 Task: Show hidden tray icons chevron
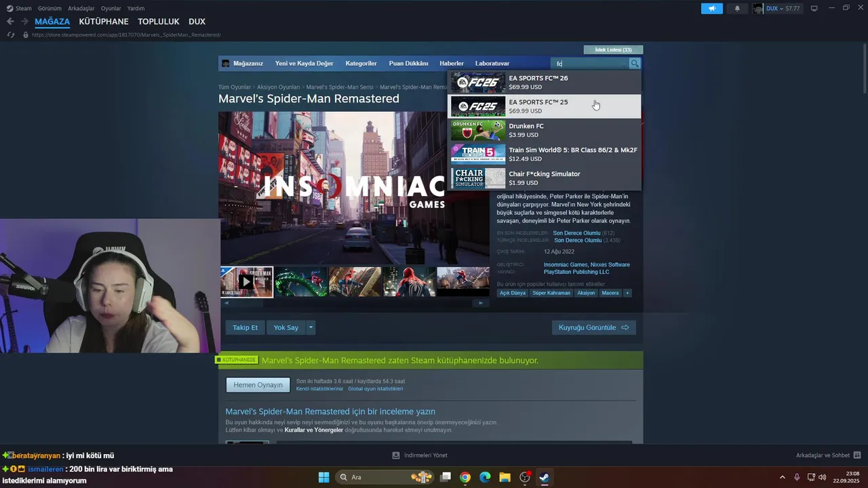click(782, 477)
